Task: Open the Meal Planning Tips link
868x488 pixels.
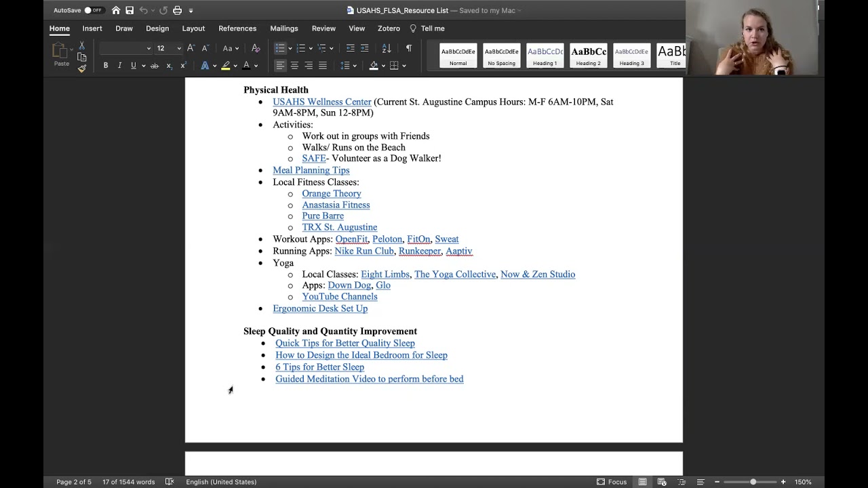Action: (x=311, y=170)
